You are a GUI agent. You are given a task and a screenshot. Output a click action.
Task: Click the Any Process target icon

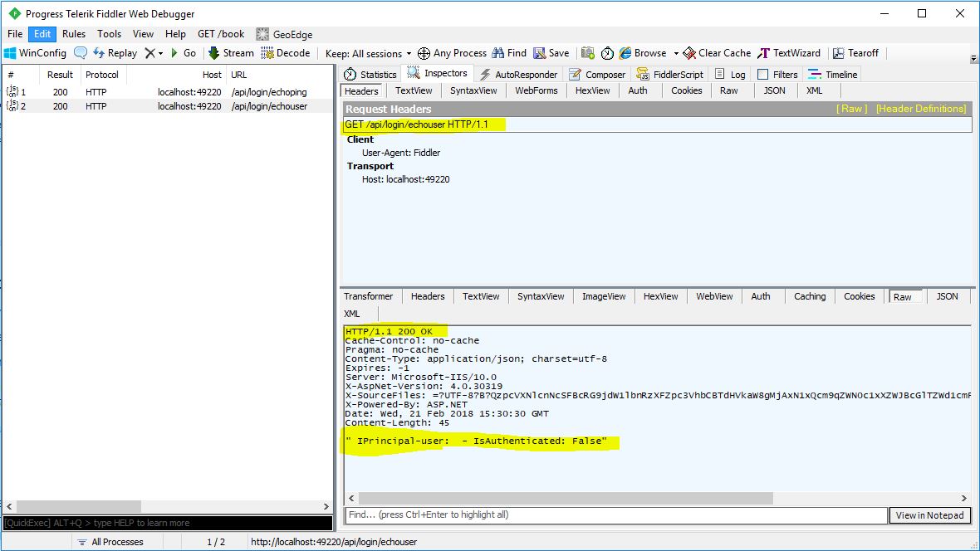(424, 53)
